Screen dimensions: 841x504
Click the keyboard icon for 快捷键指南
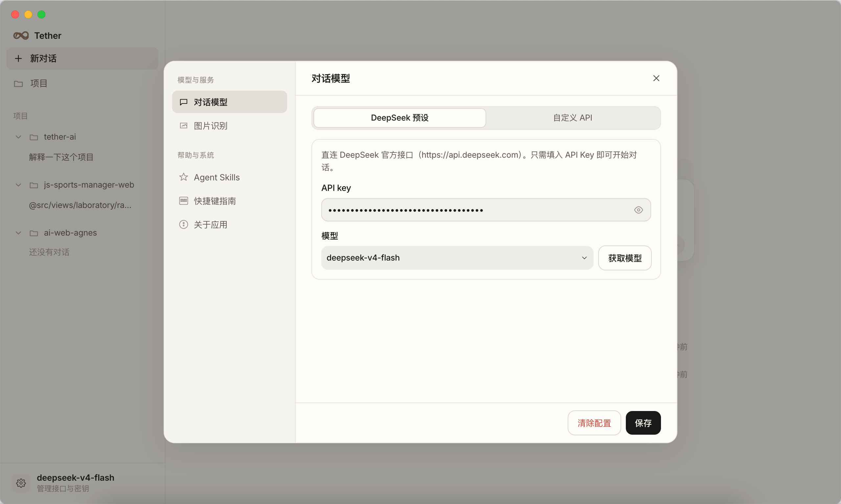pyautogui.click(x=184, y=201)
